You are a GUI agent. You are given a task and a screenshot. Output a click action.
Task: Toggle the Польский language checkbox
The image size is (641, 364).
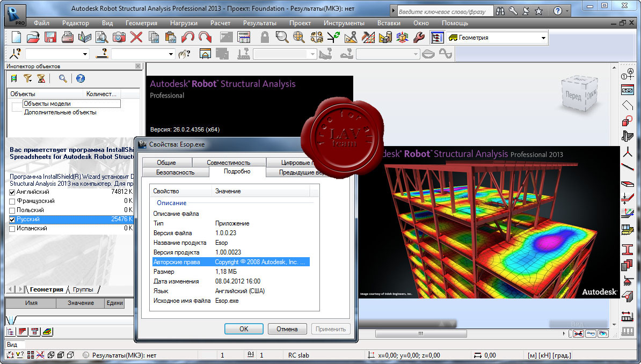click(12, 210)
